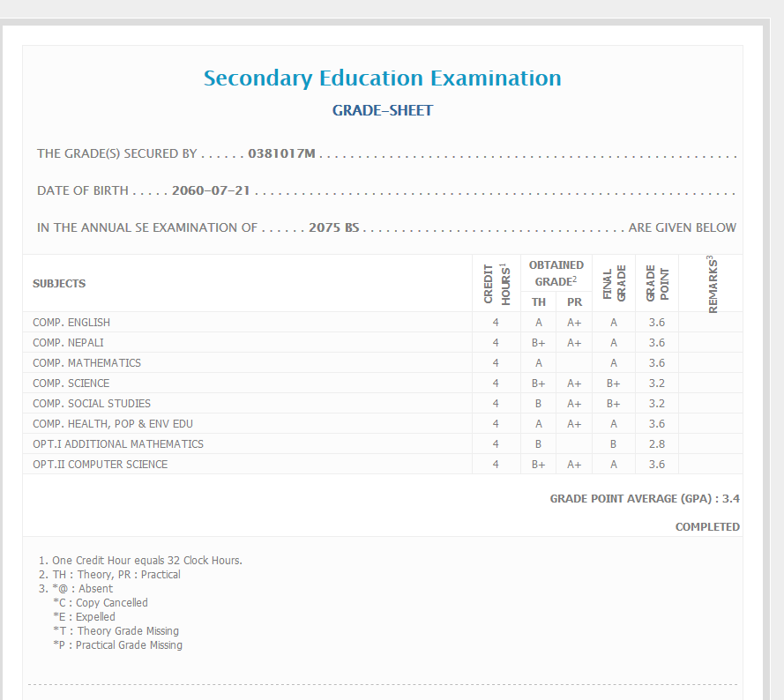Click the grade point for COMP. SCIENCE

point(656,384)
